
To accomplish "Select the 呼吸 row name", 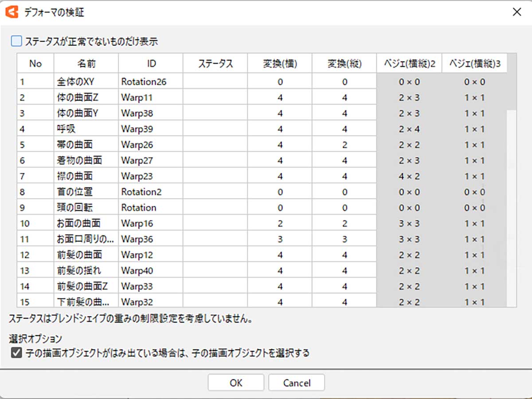I will point(86,129).
